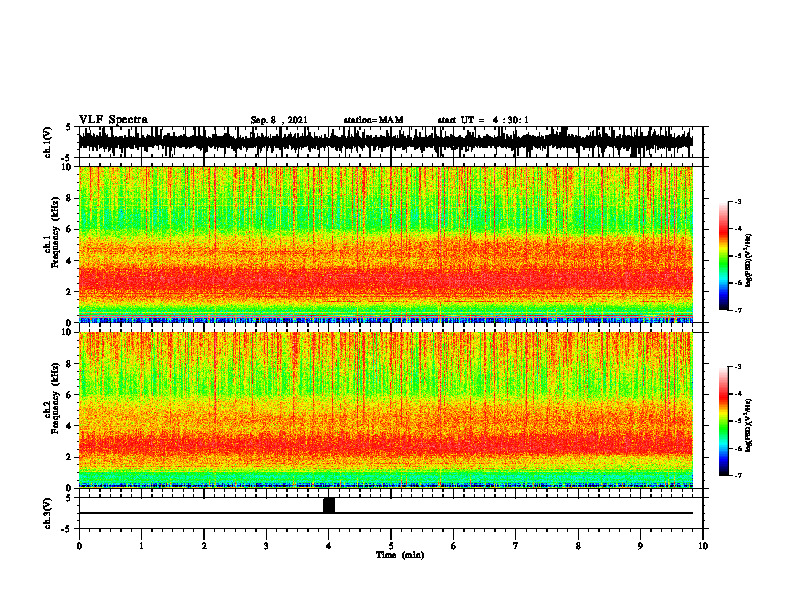Click the ch.2 frequency tick label "2"
Screen dimensions: 792x612
click(70, 457)
